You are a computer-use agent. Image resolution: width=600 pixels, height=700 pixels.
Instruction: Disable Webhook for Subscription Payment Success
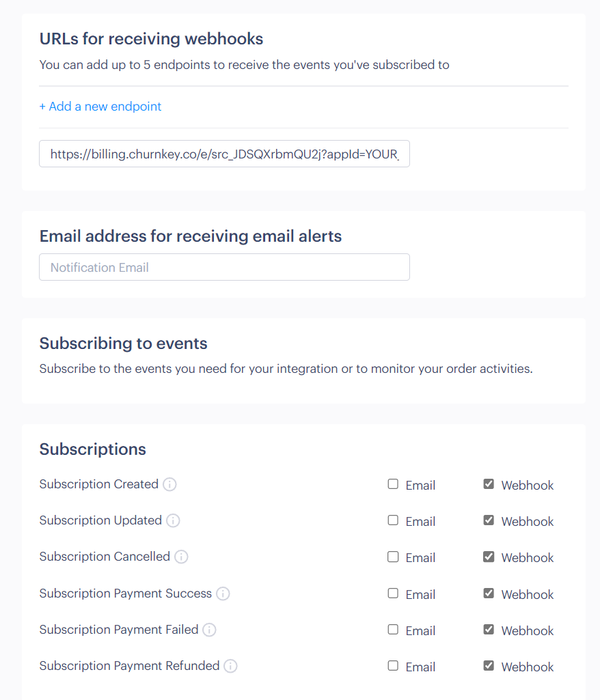click(489, 593)
